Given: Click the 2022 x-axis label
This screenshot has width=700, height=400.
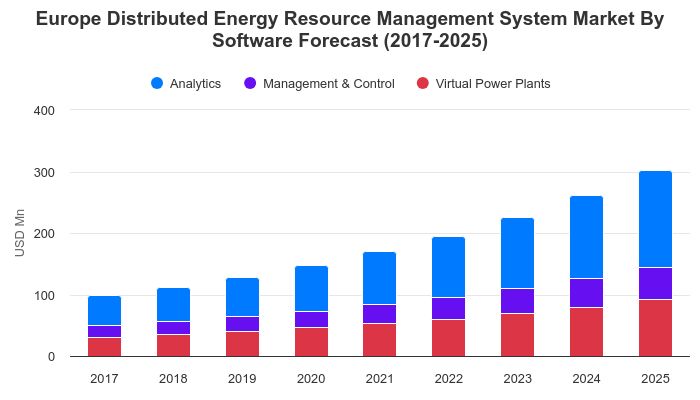Looking at the screenshot, I should click(449, 379).
